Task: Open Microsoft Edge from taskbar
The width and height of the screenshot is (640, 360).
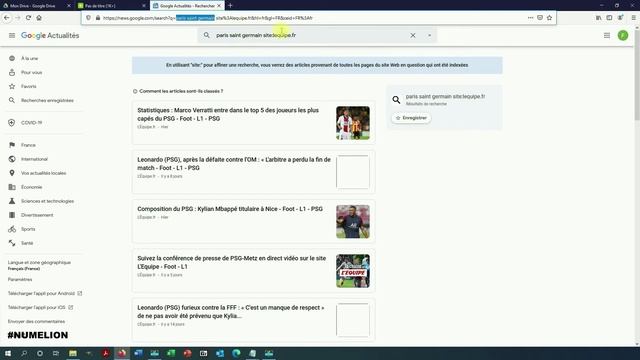Action: point(236,353)
